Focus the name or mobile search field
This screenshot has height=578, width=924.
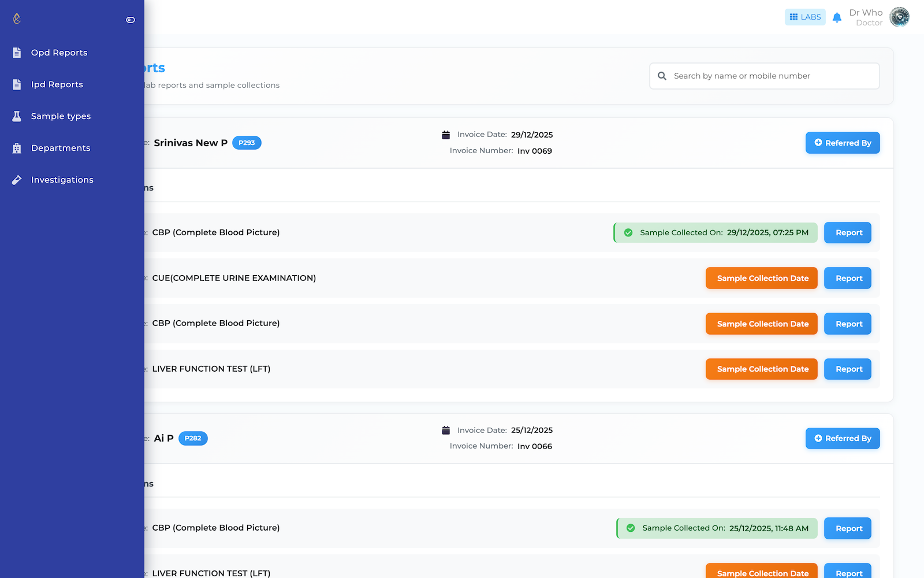pyautogui.click(x=771, y=76)
